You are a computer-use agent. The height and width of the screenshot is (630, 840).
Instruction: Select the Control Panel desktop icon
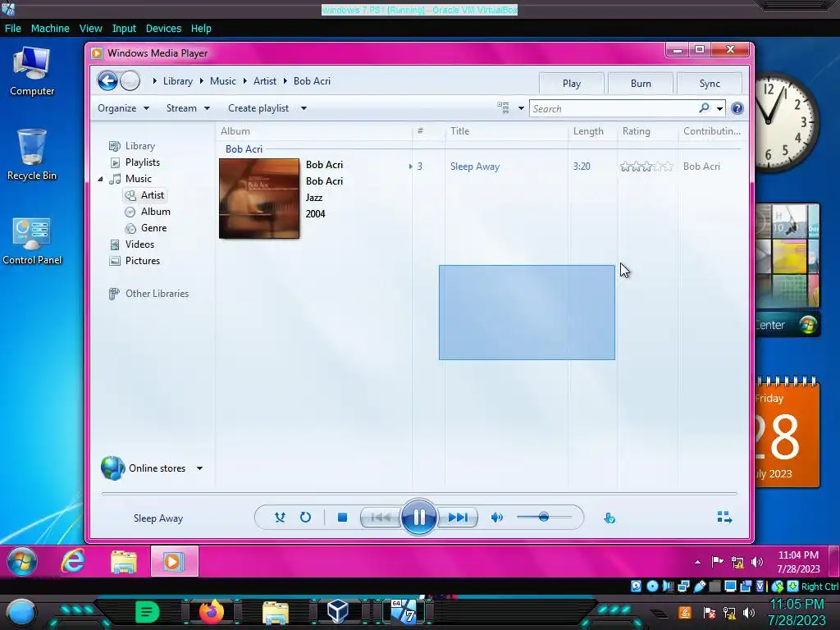(x=32, y=241)
